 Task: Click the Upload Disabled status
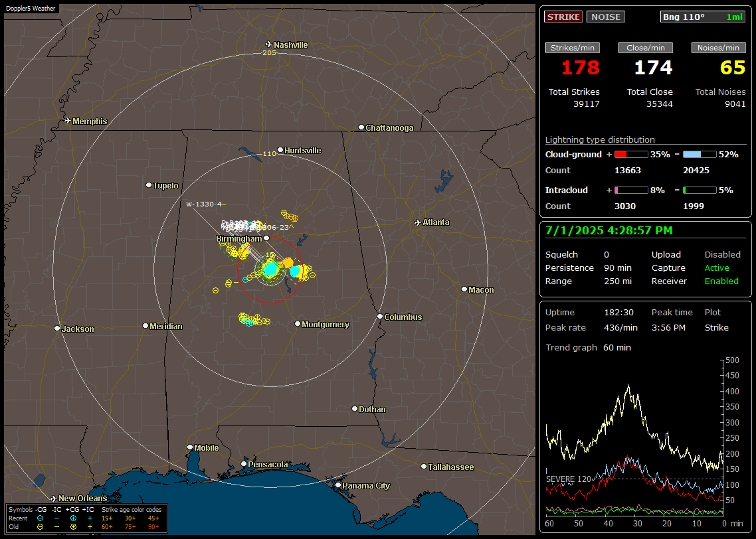click(722, 255)
